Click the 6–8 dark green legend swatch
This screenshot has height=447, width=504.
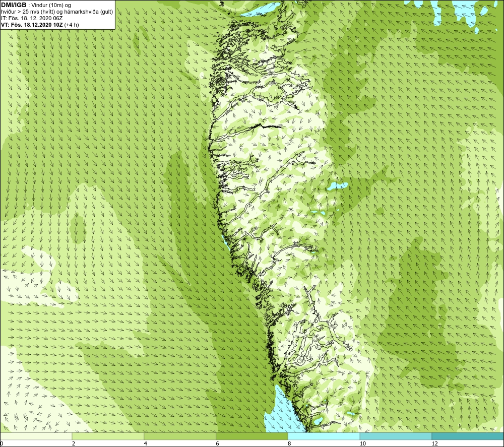pos(252,436)
